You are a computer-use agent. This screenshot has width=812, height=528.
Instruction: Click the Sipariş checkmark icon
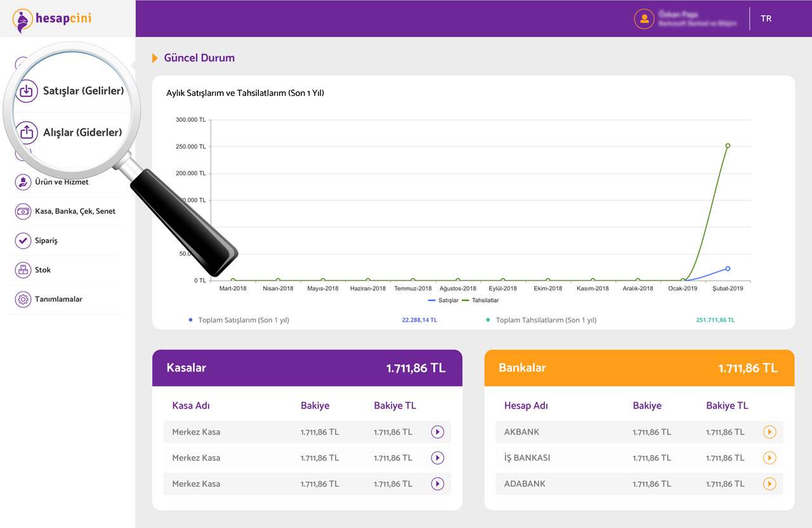[23, 241]
